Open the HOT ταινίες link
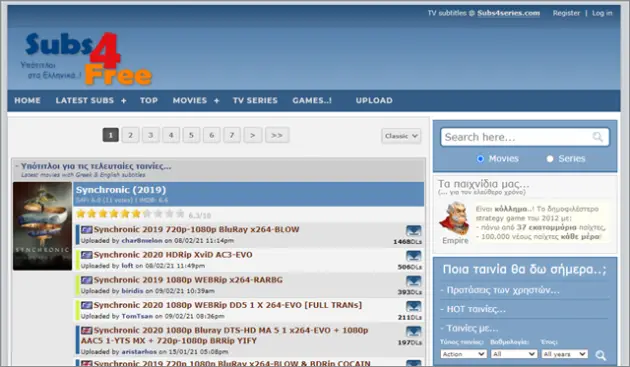 tap(476, 309)
